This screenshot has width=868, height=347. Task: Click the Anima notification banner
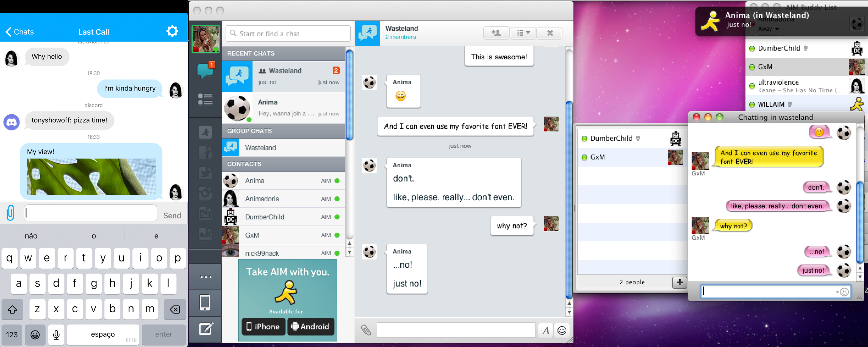(782, 21)
